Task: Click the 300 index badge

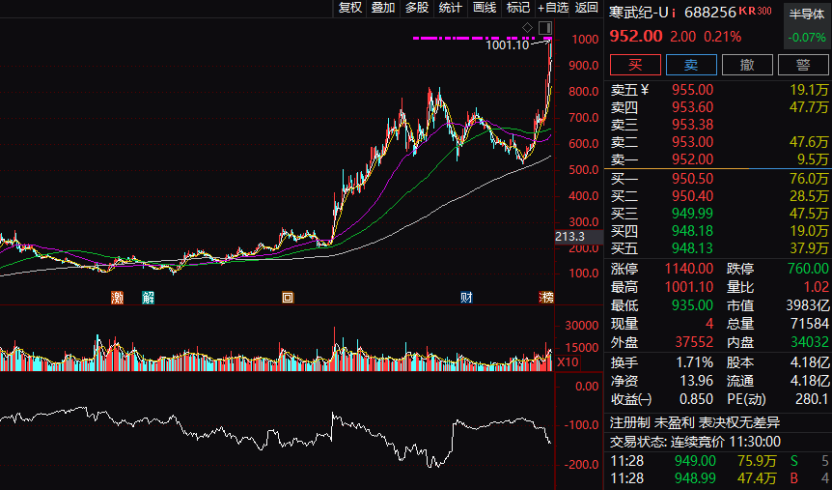Action: (764, 11)
